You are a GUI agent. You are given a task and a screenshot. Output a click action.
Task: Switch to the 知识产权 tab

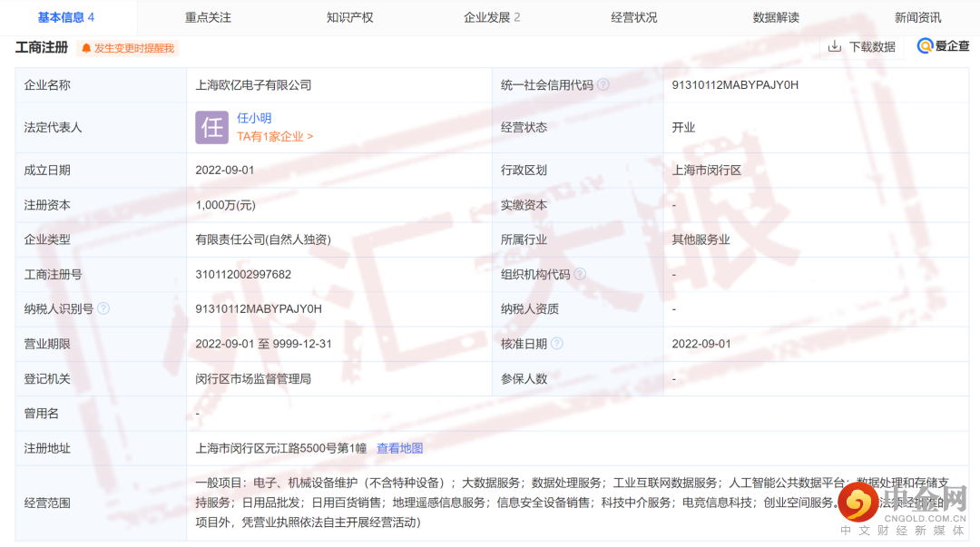click(350, 17)
